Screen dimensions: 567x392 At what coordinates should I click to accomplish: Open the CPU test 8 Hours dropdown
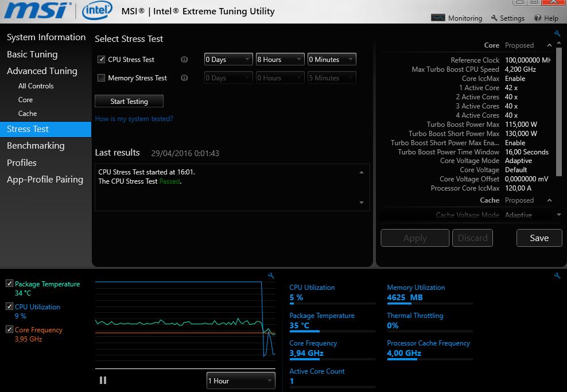tap(280, 60)
